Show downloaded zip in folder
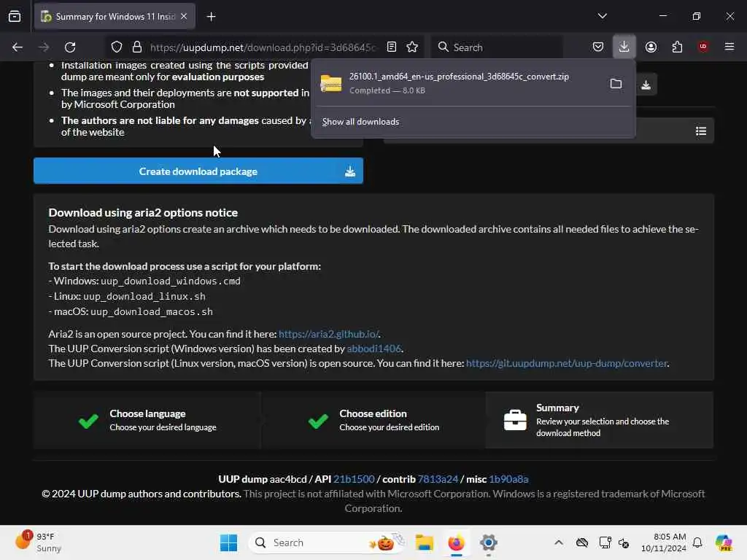The height and width of the screenshot is (560, 747). [616, 84]
